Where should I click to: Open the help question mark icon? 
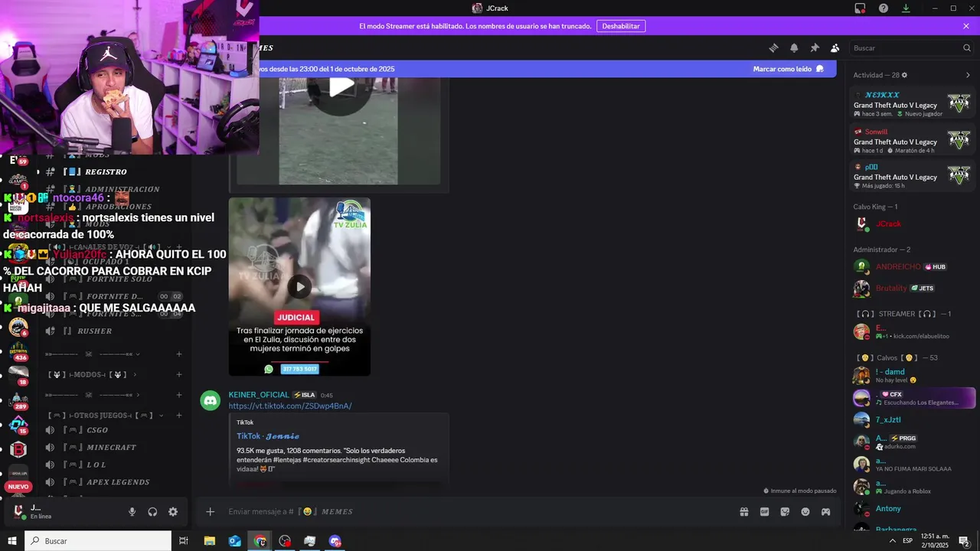pyautogui.click(x=884, y=8)
